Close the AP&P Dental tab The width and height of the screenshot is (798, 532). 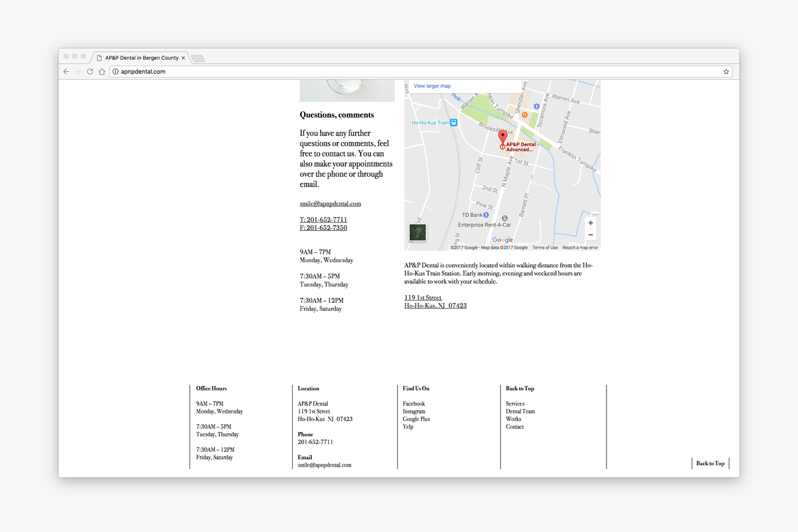[x=183, y=58]
